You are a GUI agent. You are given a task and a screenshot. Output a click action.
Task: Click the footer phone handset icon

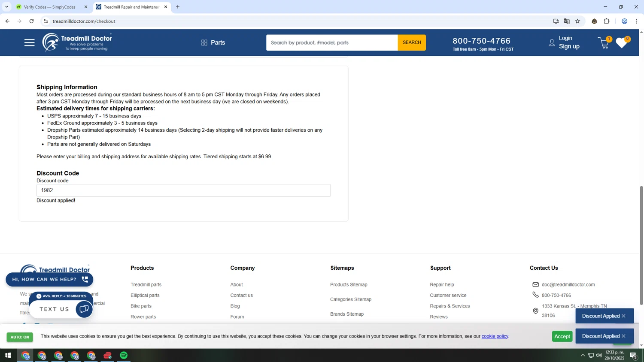535,295
